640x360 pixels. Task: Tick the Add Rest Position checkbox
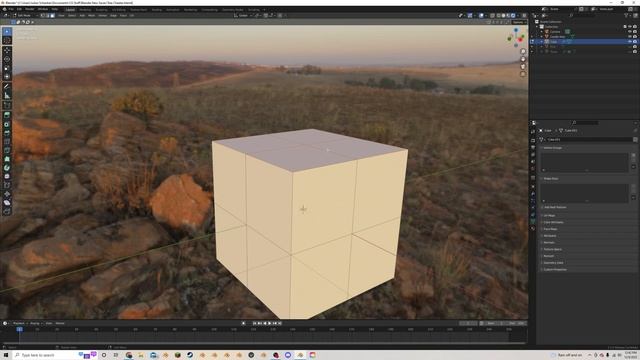[x=542, y=207]
